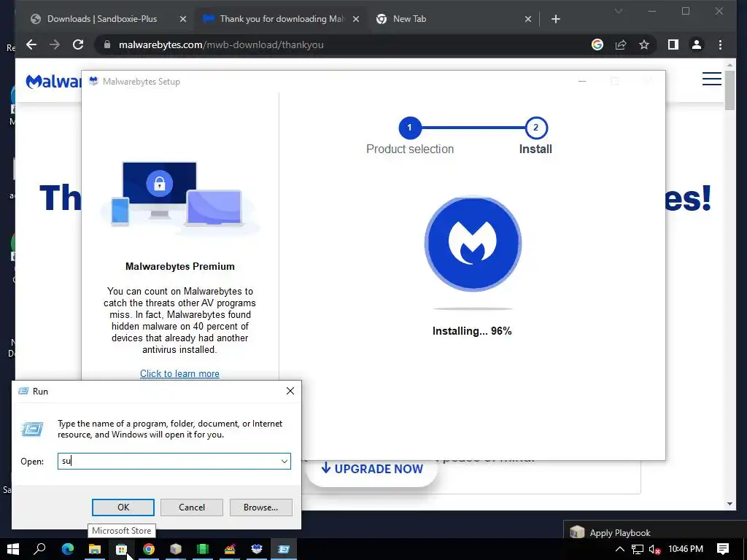Click step 2 Install circle
Image resolution: width=747 pixels, height=560 pixels.
pos(536,128)
